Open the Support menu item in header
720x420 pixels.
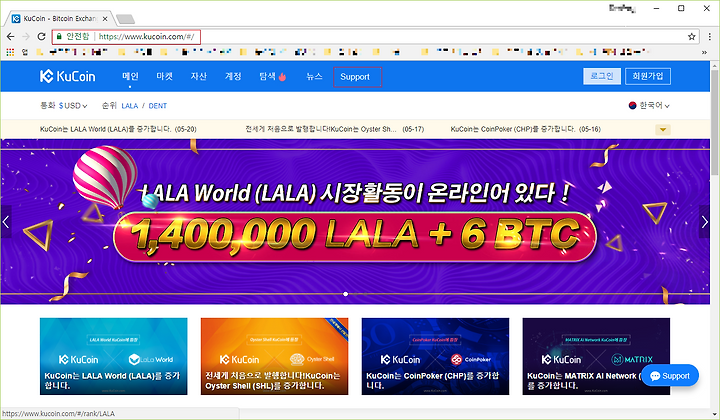pos(357,77)
